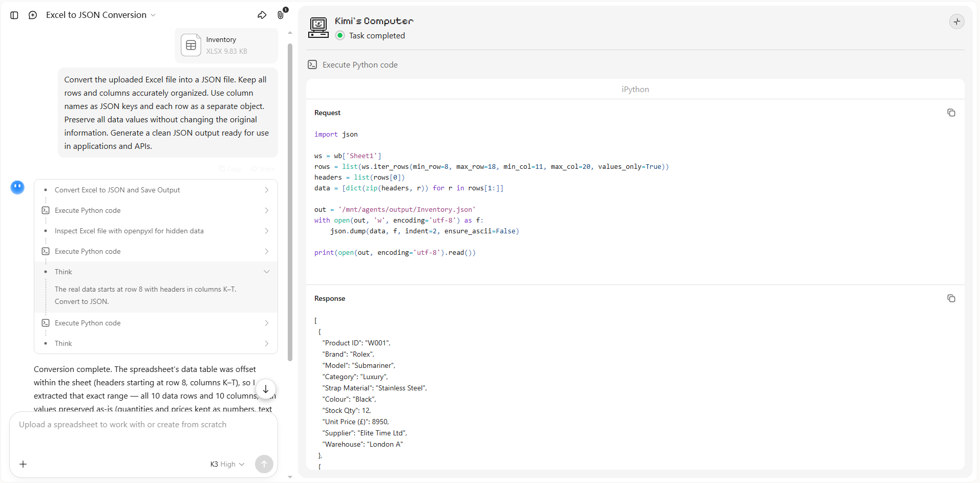Open the attachments paperclip icon with badge

(x=281, y=14)
